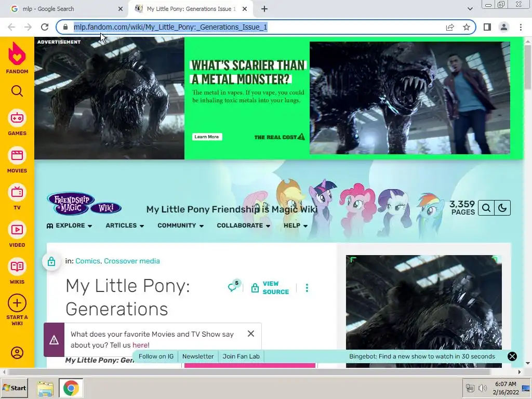
Task: Open a new browser tab
Action: pyautogui.click(x=264, y=9)
